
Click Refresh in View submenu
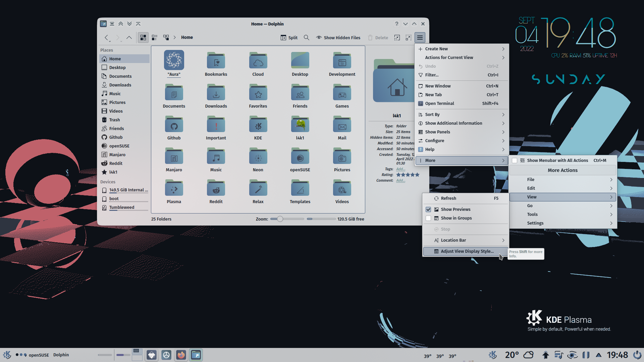(466, 198)
